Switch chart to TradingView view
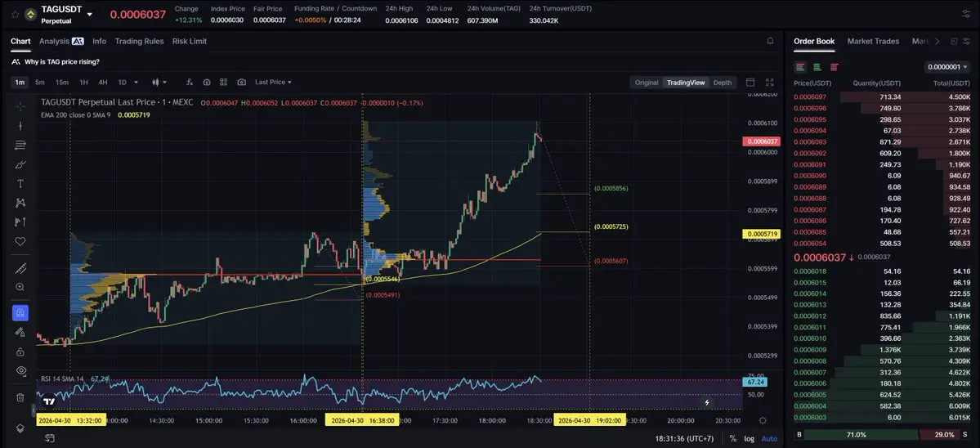 click(686, 83)
